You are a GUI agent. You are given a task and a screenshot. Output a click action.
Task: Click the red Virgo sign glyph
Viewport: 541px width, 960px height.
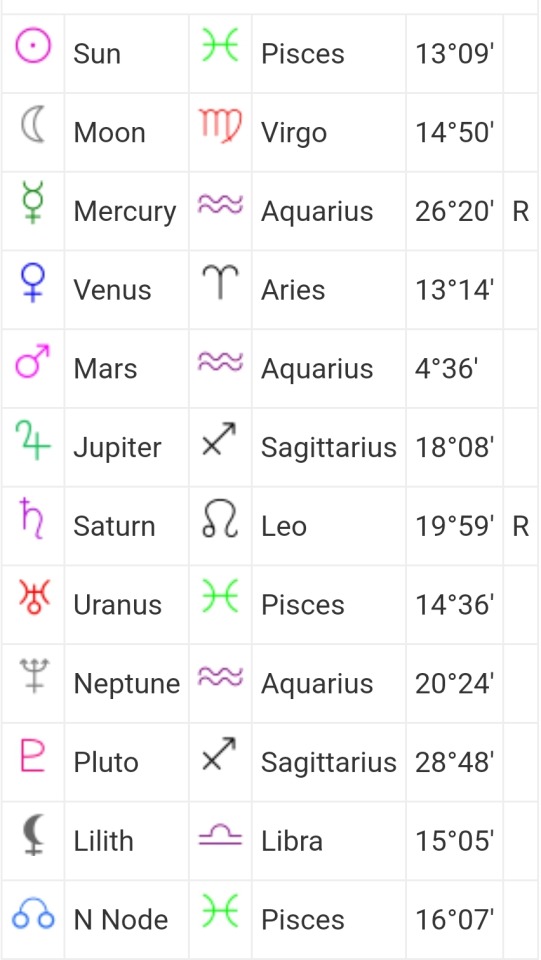click(x=220, y=126)
